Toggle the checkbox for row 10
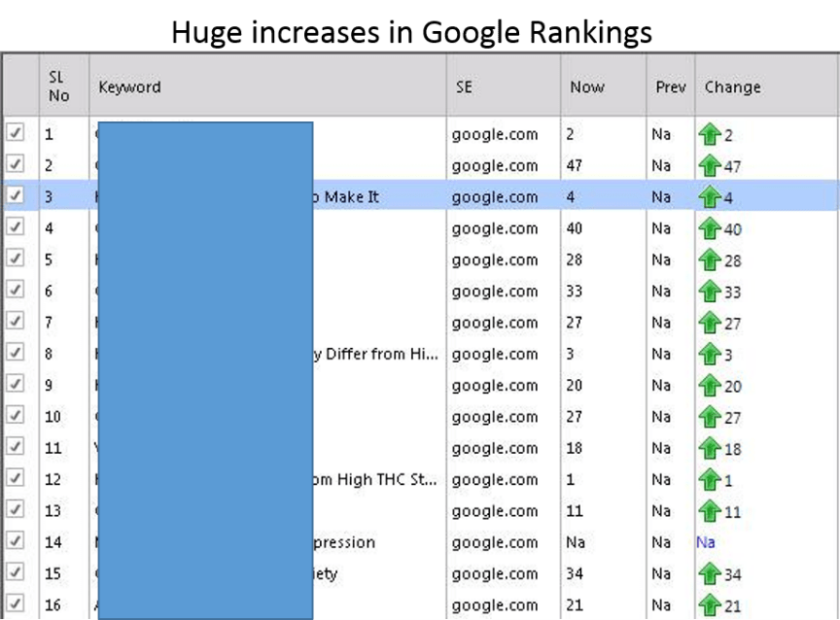840x620 pixels. point(15,414)
